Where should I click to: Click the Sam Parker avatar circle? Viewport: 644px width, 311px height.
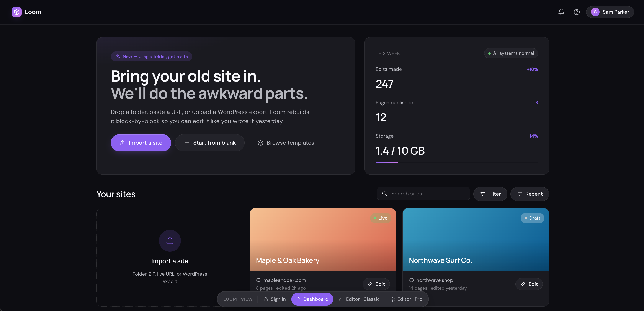coord(595,12)
